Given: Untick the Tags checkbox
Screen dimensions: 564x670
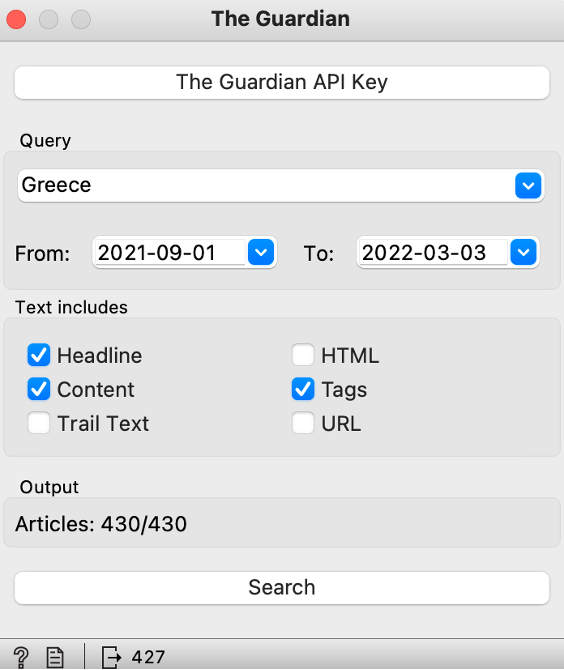Looking at the screenshot, I should coord(303,389).
